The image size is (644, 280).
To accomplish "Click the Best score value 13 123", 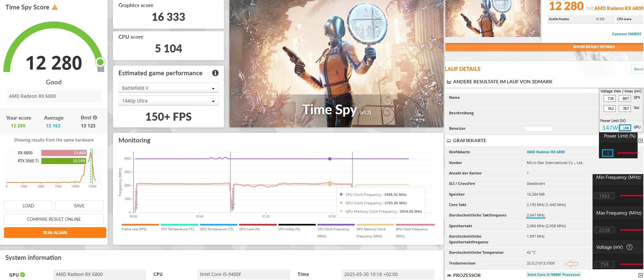I will click(88, 126).
